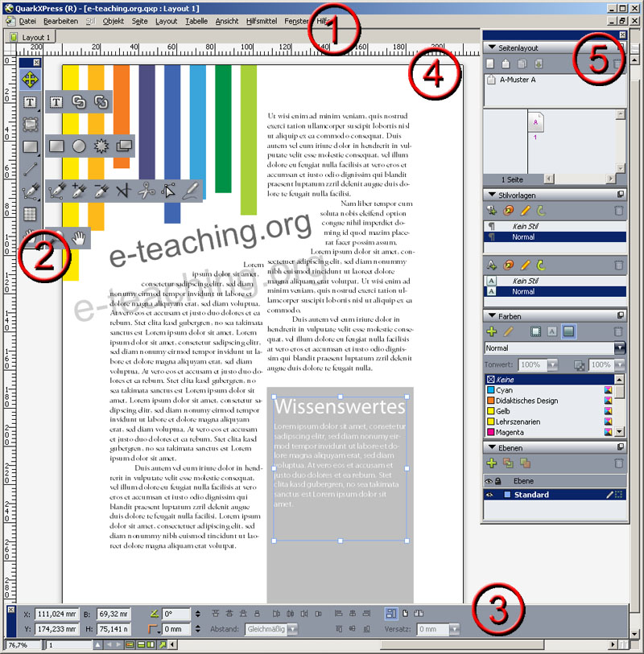Select the Didaktisches Design color

click(549, 401)
